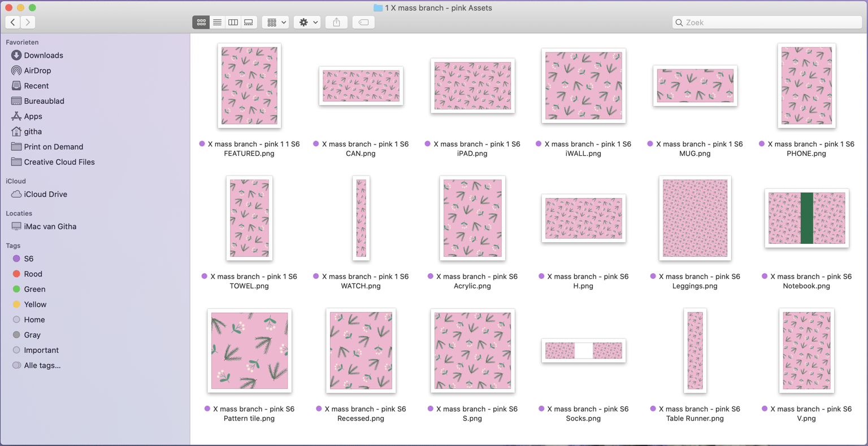Click the file name ending in Table Runner.png

tap(695, 413)
